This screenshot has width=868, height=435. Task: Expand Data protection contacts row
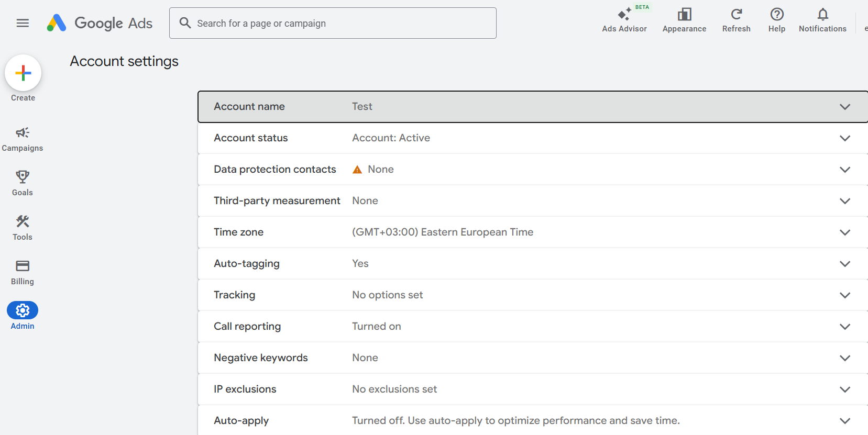tap(844, 170)
